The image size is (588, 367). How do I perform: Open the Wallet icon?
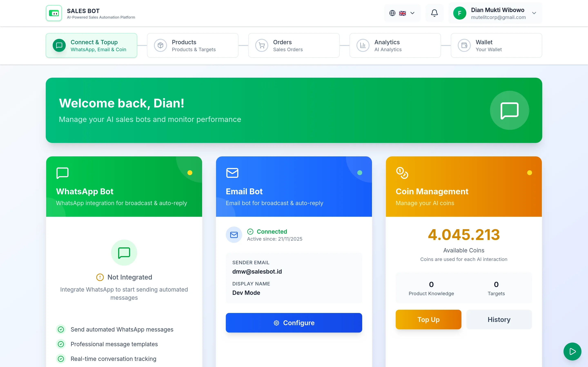tap(464, 45)
